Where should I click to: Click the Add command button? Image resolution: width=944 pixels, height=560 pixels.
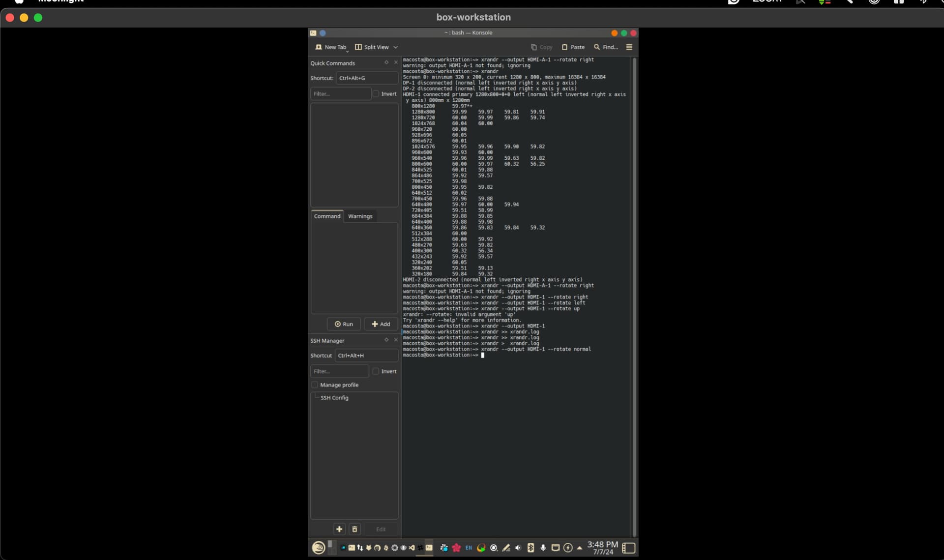381,324
